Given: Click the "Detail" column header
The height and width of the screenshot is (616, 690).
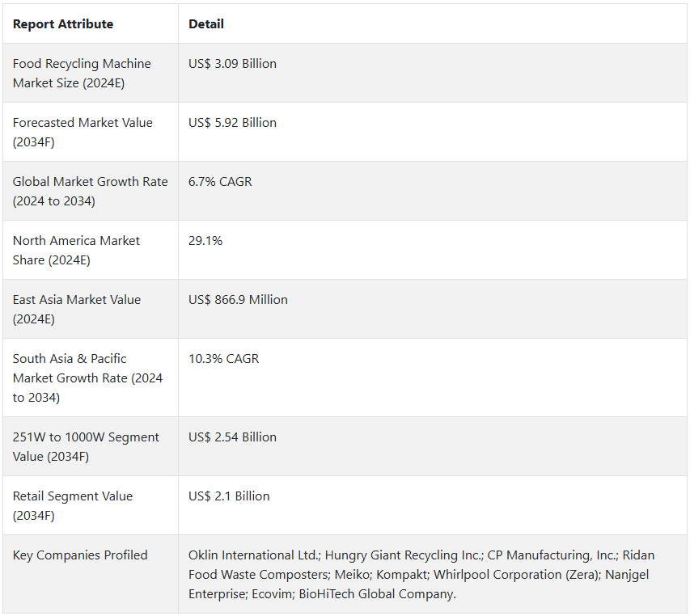Looking at the screenshot, I should (206, 24).
